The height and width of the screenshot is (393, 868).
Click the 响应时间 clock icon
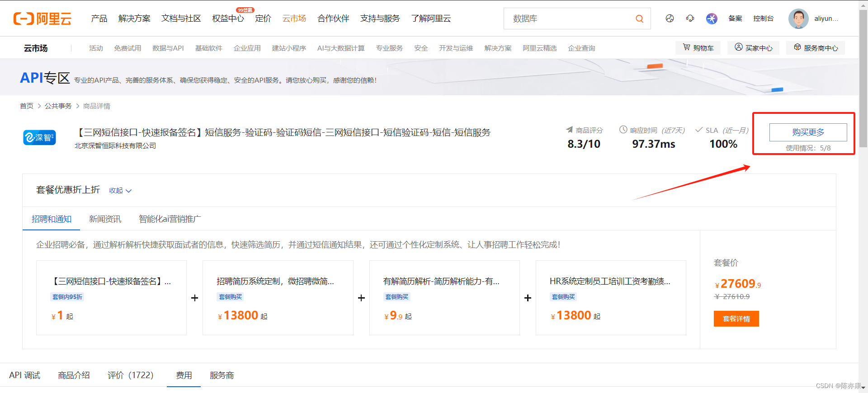click(623, 130)
